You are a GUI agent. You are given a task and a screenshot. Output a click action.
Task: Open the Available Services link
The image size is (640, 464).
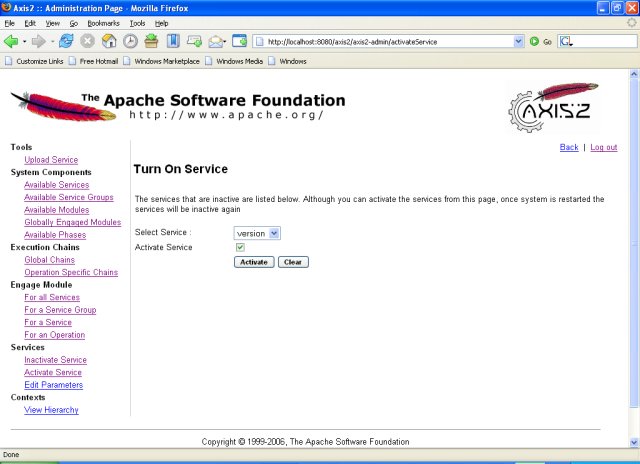tap(56, 185)
